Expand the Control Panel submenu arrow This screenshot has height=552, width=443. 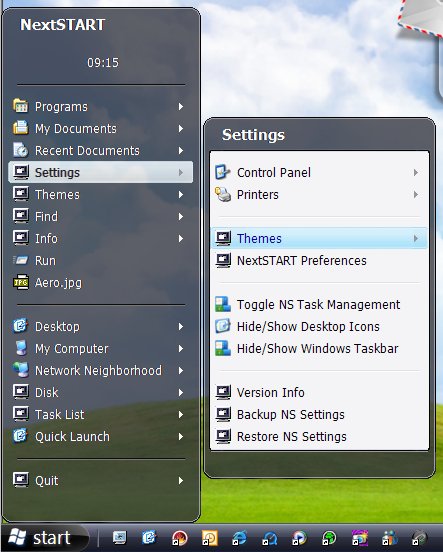pyautogui.click(x=416, y=172)
